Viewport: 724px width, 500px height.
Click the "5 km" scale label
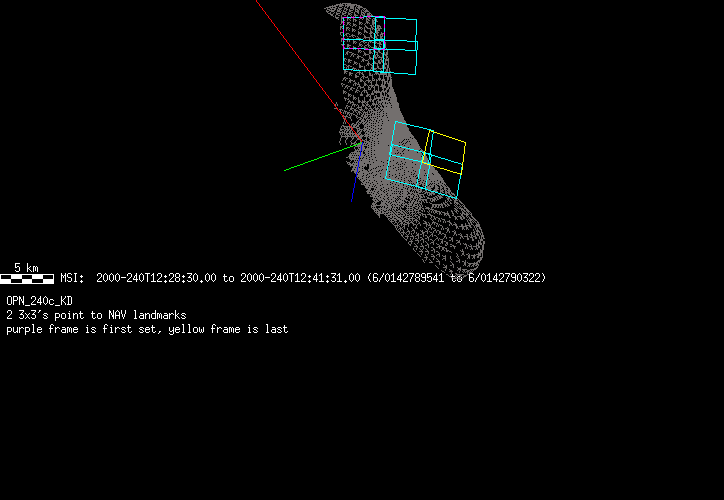(26, 268)
